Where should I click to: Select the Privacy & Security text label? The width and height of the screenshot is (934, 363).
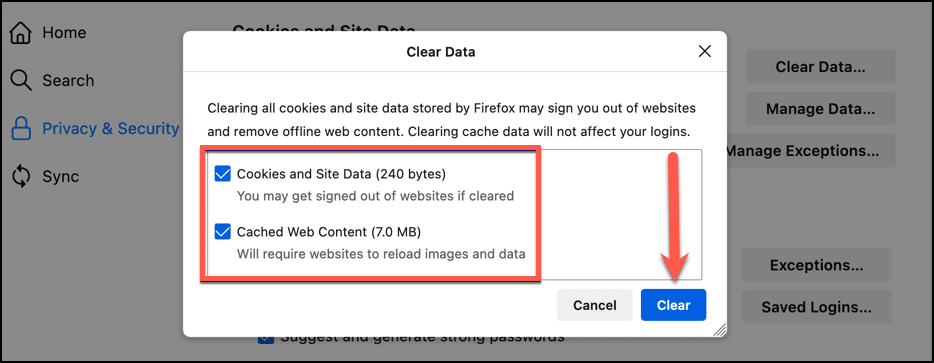point(111,129)
